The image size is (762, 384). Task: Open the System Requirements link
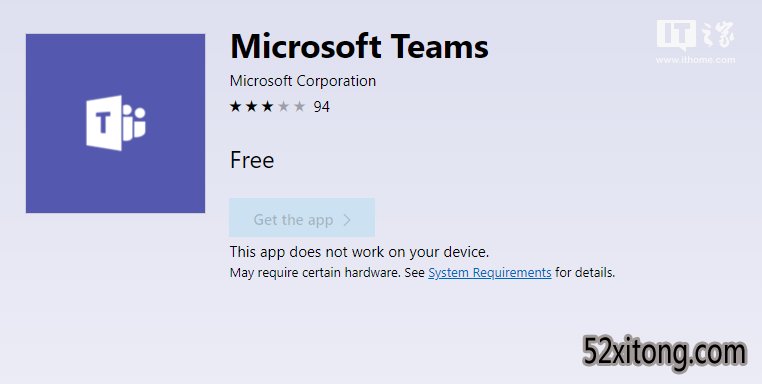[490, 273]
